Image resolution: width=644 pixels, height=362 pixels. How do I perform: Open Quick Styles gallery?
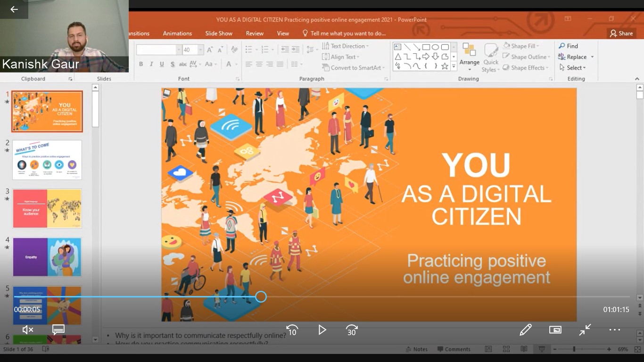(x=491, y=58)
